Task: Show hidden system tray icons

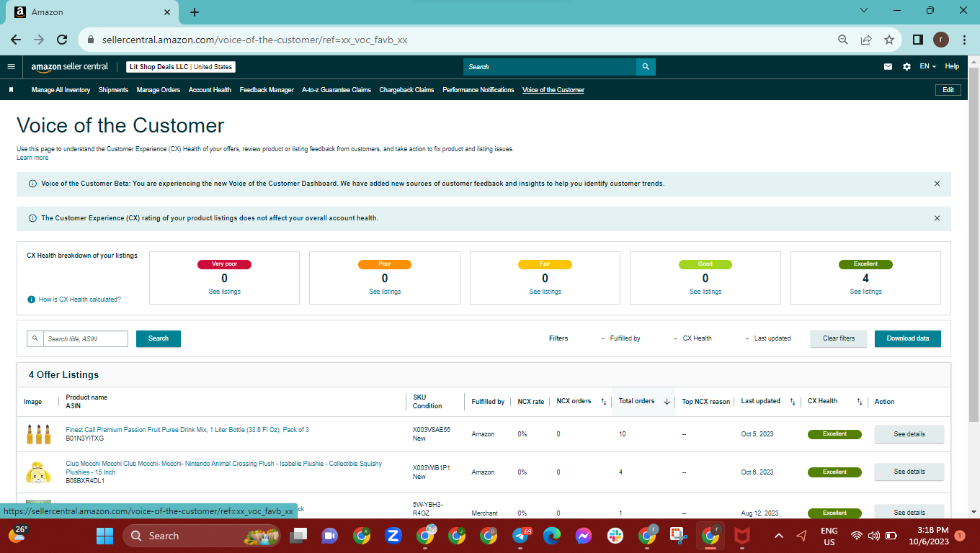Action: click(x=778, y=536)
